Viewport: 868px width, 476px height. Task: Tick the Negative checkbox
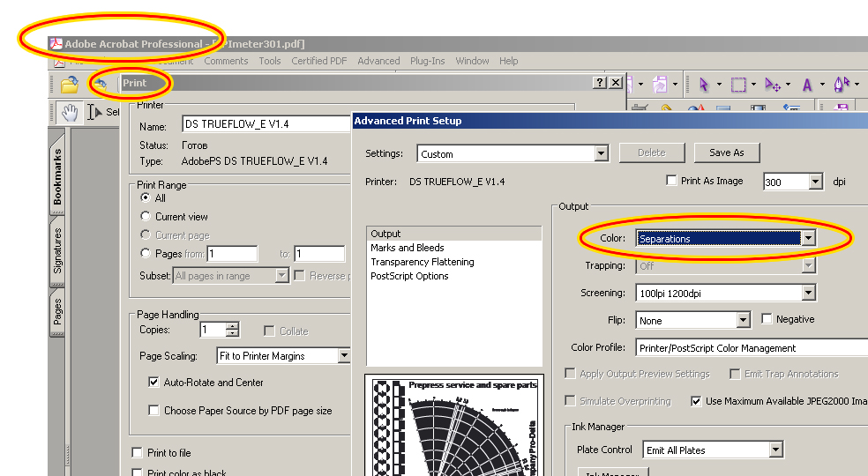767,319
